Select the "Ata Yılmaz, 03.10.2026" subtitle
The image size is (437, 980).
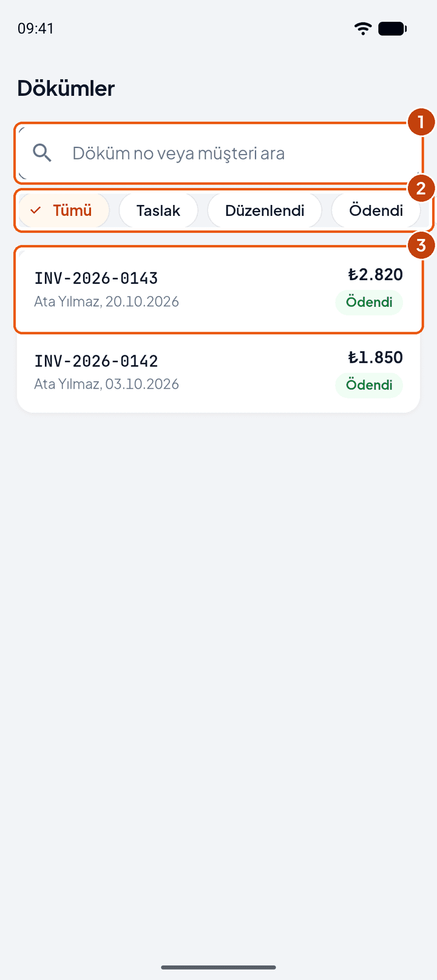pos(106,384)
